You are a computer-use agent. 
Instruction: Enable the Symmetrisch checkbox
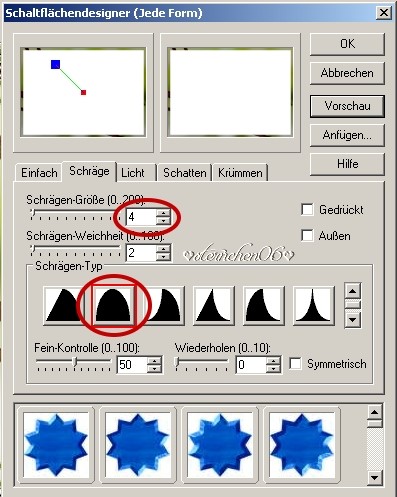pyautogui.click(x=295, y=364)
